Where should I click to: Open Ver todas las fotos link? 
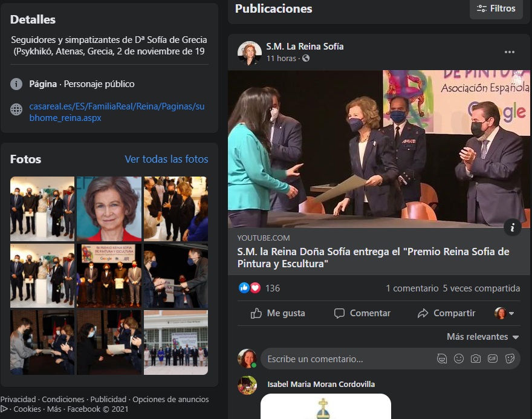point(166,159)
